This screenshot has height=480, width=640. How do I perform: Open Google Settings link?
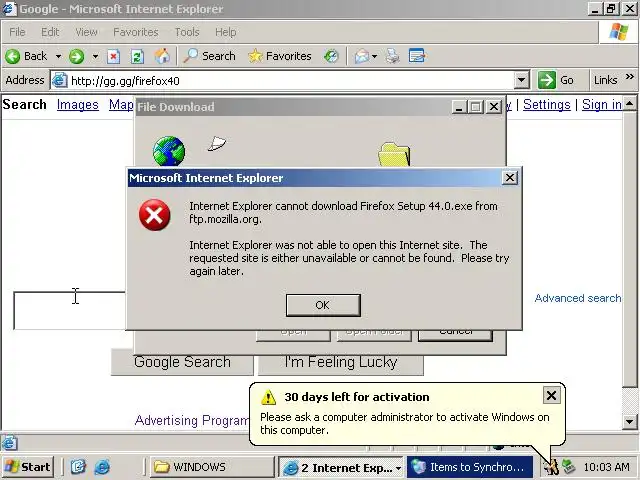click(x=547, y=104)
